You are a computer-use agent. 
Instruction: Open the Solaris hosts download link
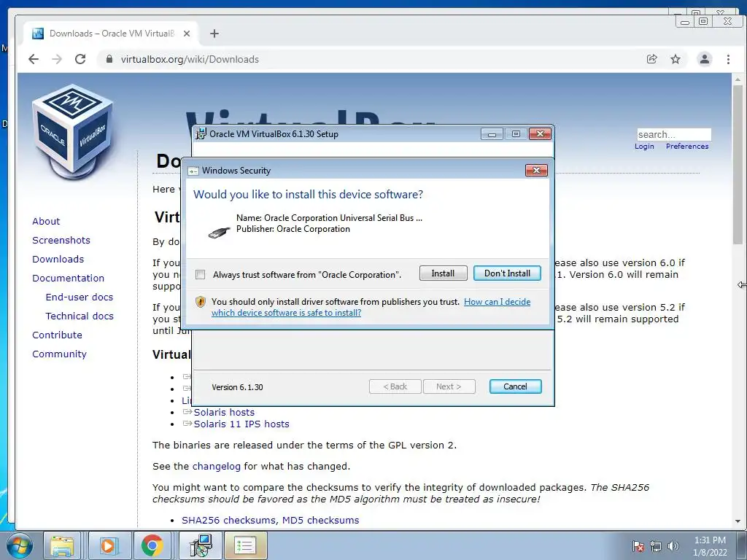224,413
